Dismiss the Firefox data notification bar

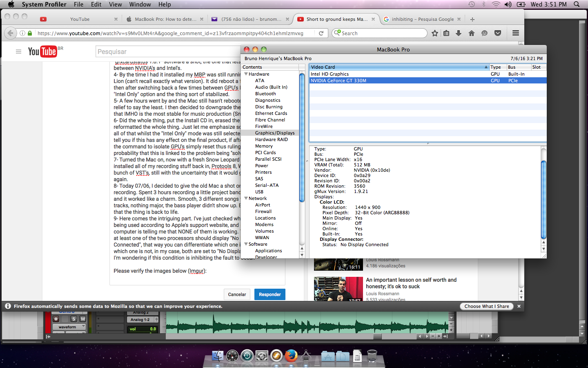[519, 306]
